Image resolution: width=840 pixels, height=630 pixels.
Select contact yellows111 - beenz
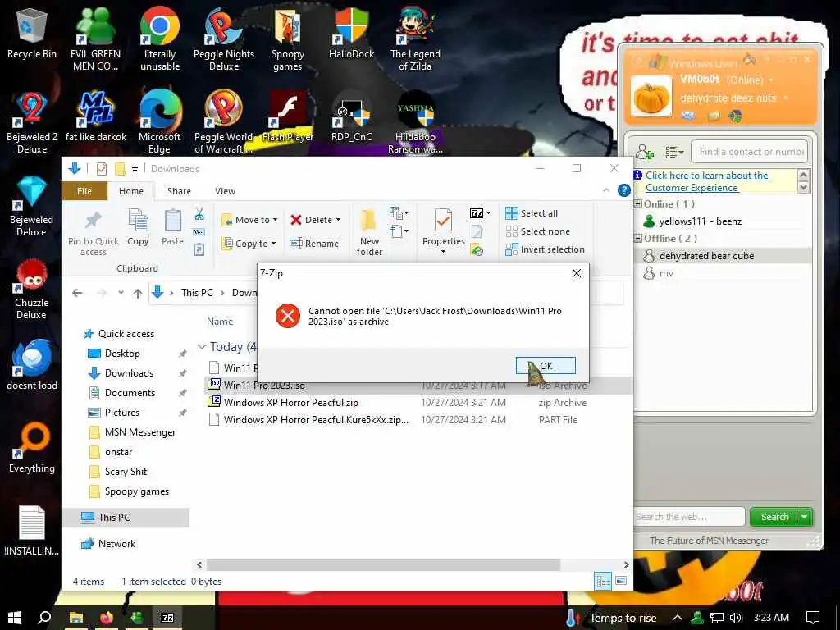pos(701,221)
